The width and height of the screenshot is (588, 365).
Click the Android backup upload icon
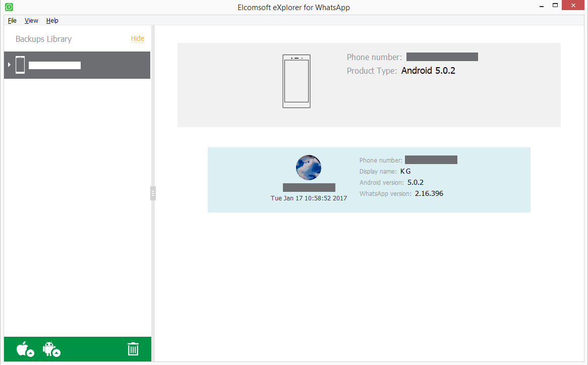51,349
